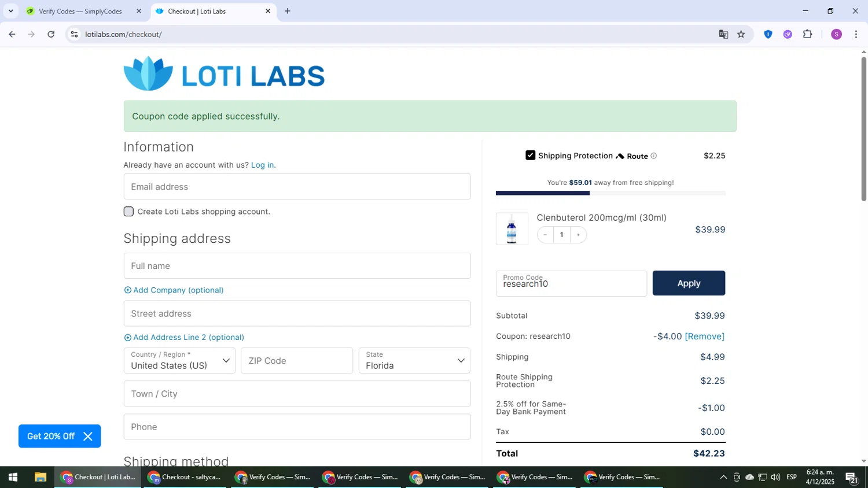Image resolution: width=868 pixels, height=488 pixels.
Task: Bookmark this page with the star icon
Action: click(741, 34)
